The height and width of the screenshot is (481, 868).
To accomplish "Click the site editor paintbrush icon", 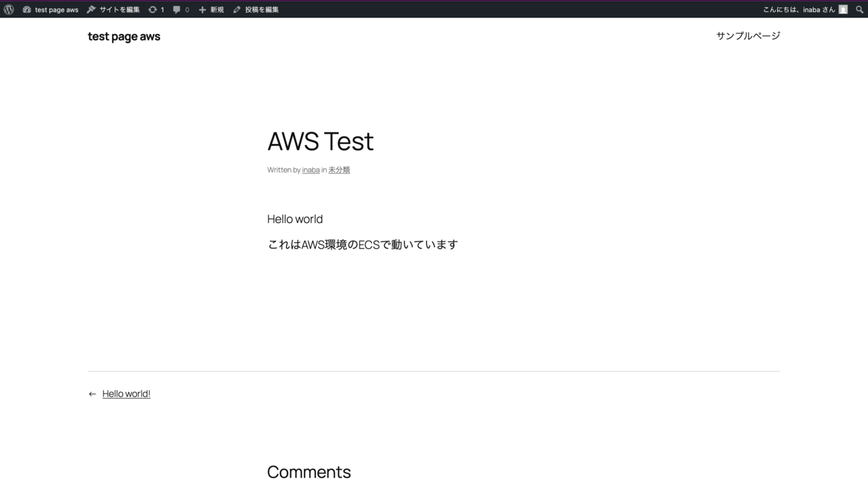I will [92, 9].
